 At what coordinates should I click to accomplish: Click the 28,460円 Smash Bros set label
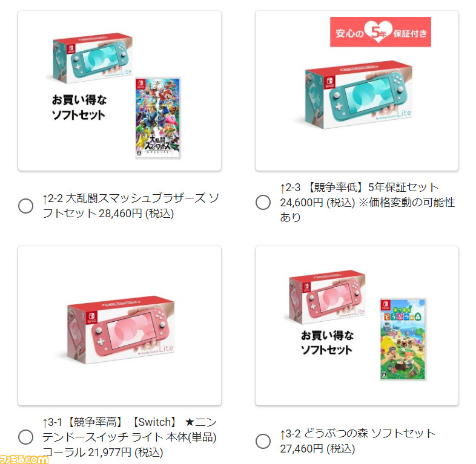131,206
